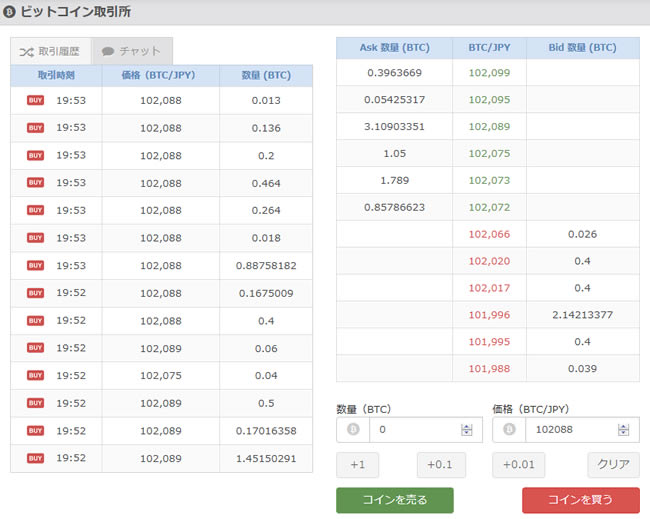Click the +0.01 quantity button
Viewport: 650px width, 519px height.
pos(519,465)
